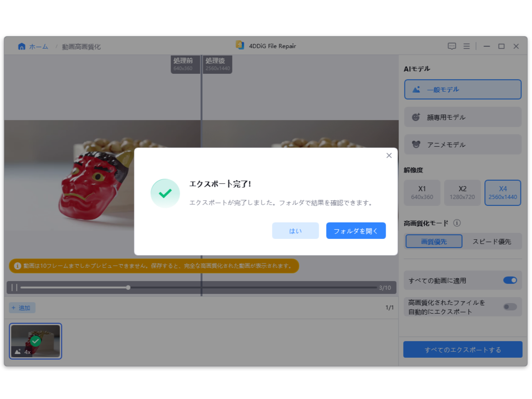Click the 3/10 frame counter
532x399 pixels.
pyautogui.click(x=385, y=288)
